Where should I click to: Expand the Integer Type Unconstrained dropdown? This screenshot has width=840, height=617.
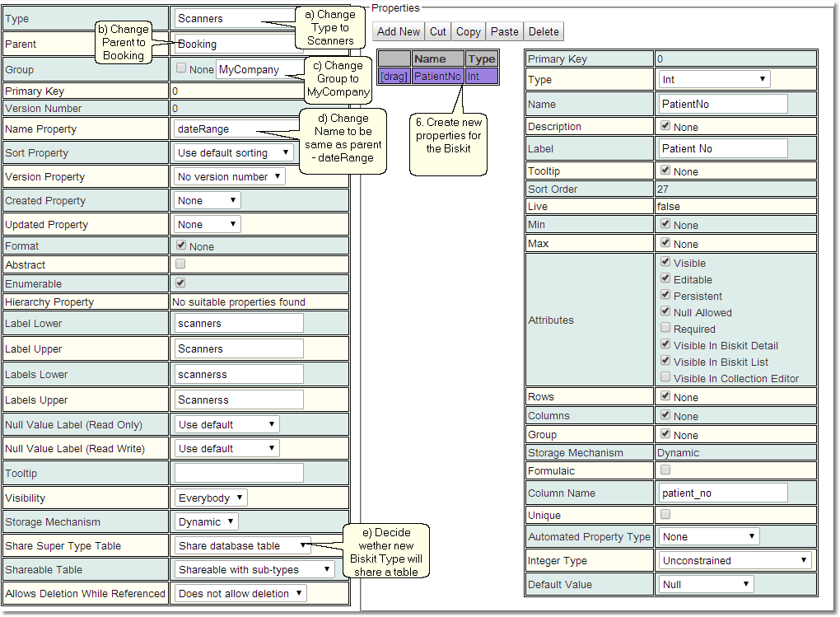(735, 561)
